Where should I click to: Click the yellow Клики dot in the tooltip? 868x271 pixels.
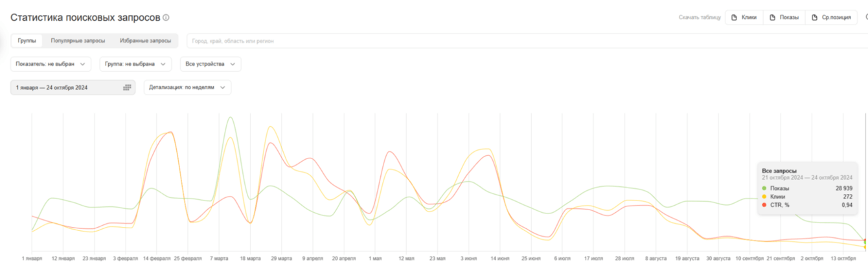tap(764, 197)
